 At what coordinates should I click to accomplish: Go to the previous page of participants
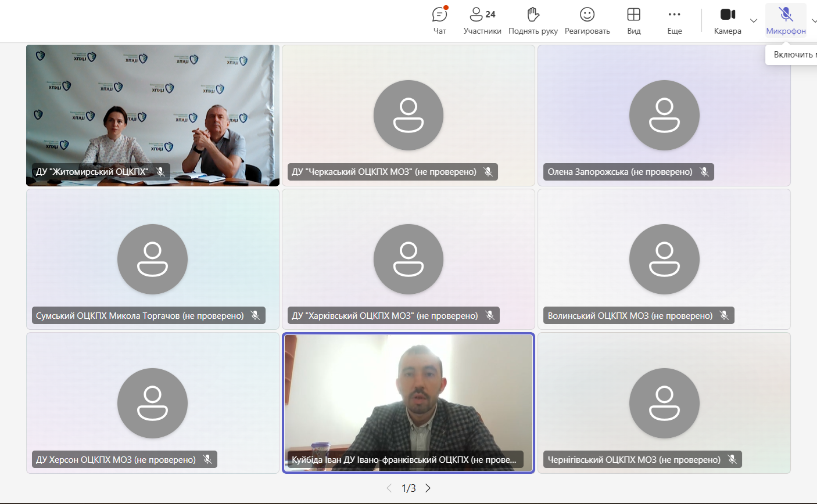point(389,488)
